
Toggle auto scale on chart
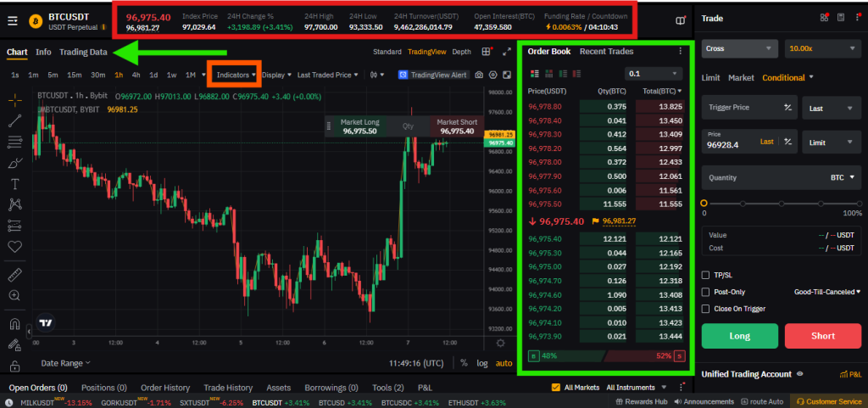(x=504, y=363)
